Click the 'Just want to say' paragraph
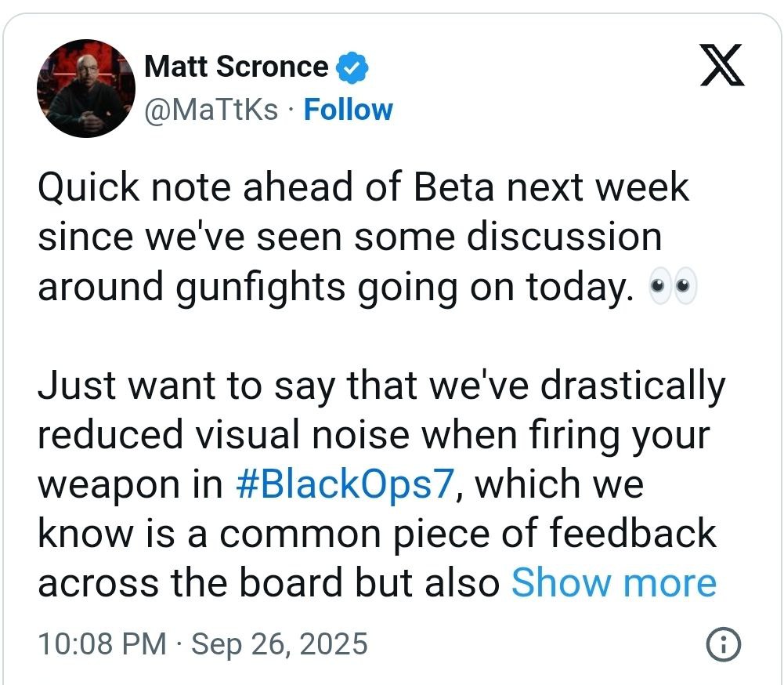Viewport: 784px width, 685px height. coord(381,386)
